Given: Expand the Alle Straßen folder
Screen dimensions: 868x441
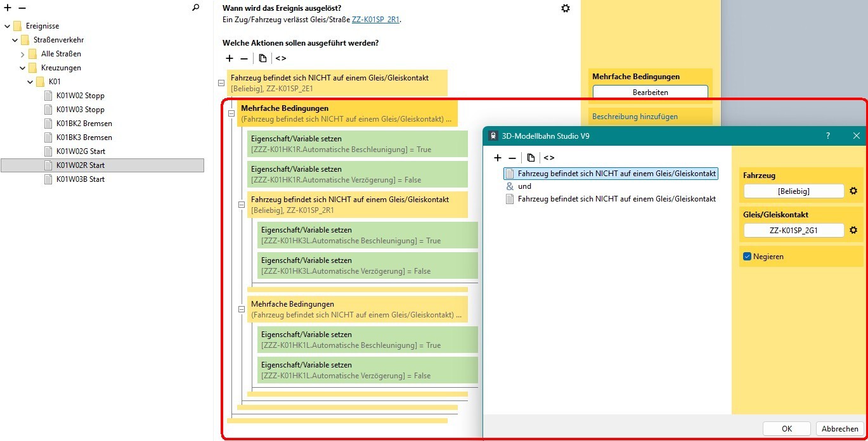Looking at the screenshot, I should coord(23,54).
